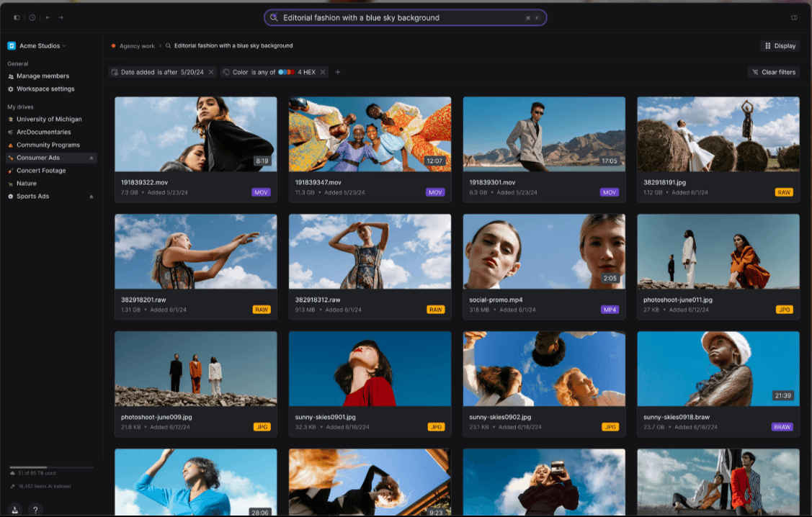
Task: Open Workspace settings
Action: tap(46, 89)
